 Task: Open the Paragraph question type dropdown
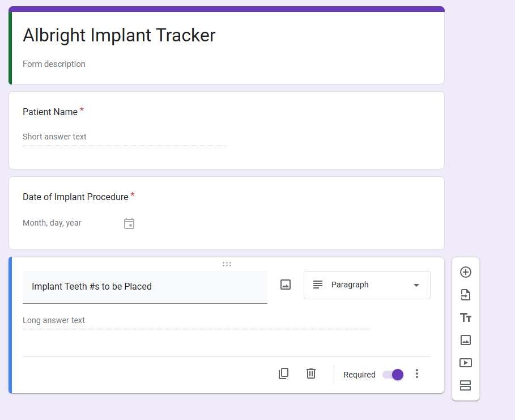[367, 285]
